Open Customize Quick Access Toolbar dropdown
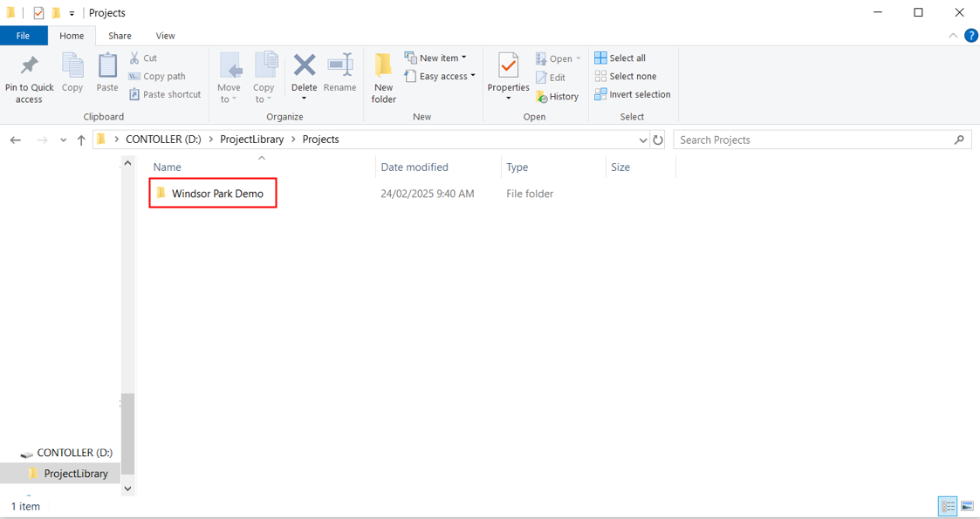Screen dimensions: 980x519 pyautogui.click(x=72, y=13)
